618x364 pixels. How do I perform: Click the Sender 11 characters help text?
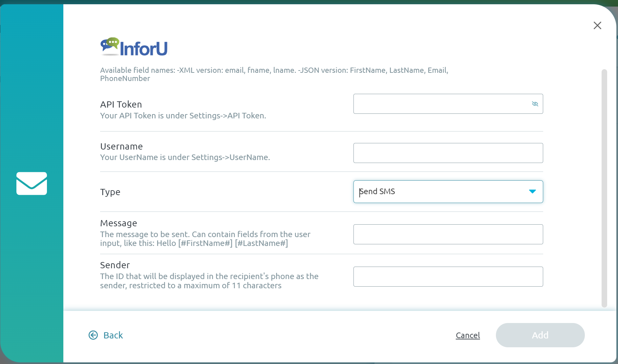point(209,281)
